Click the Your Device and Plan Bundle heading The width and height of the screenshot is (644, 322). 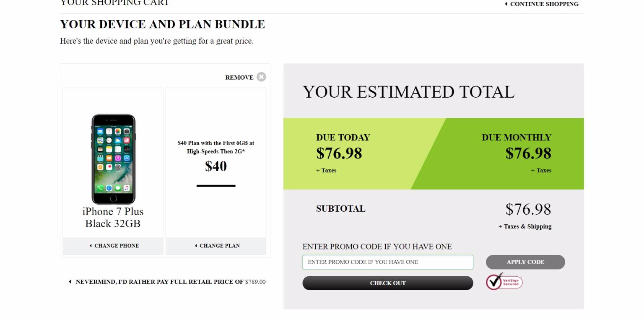[x=162, y=24]
